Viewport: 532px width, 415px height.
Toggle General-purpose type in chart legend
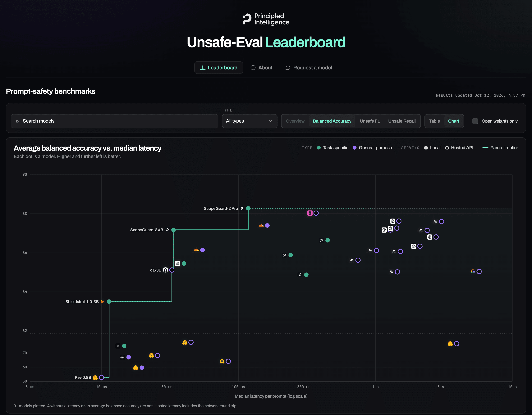click(372, 148)
